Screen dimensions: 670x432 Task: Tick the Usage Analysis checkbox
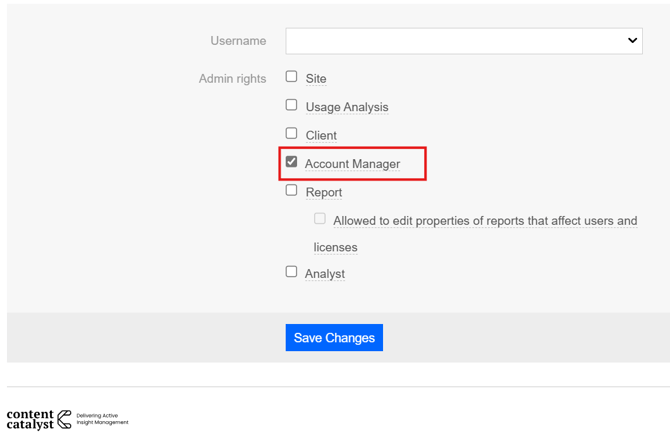point(292,105)
